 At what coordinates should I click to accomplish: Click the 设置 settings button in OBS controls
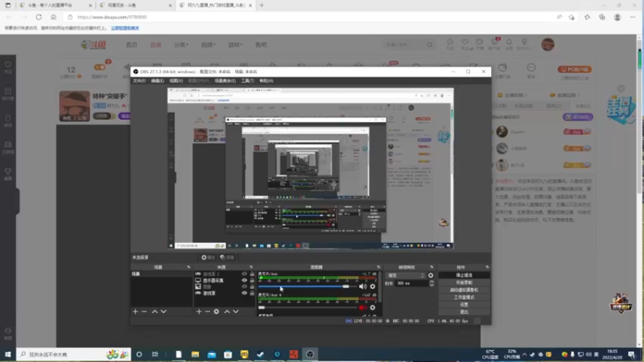(464, 305)
